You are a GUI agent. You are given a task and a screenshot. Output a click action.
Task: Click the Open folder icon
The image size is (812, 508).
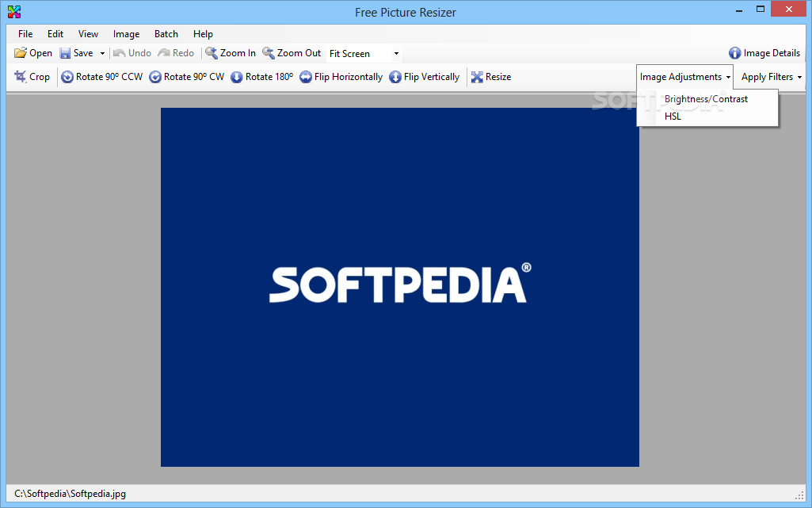point(20,53)
